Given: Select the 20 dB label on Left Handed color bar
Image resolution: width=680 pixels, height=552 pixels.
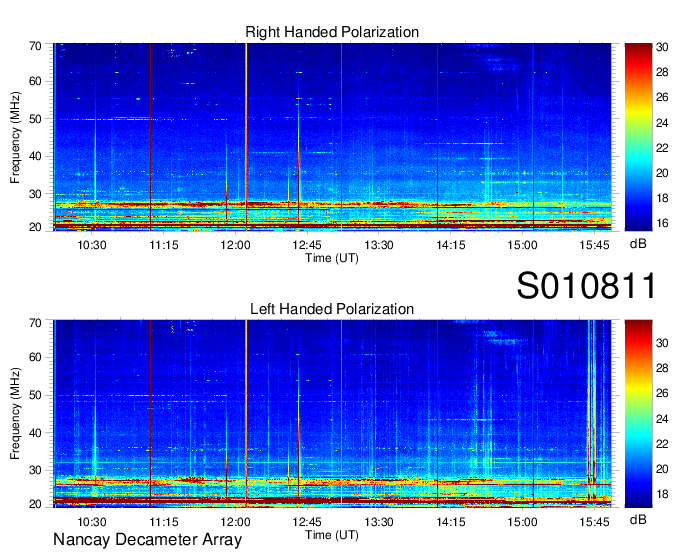Looking at the screenshot, I should [662, 469].
